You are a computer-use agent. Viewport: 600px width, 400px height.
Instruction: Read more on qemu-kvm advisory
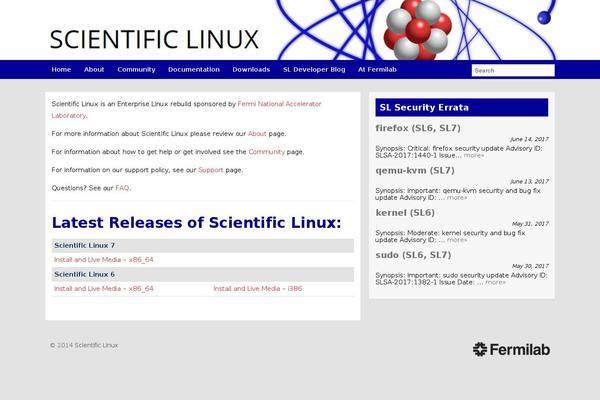[457, 198]
